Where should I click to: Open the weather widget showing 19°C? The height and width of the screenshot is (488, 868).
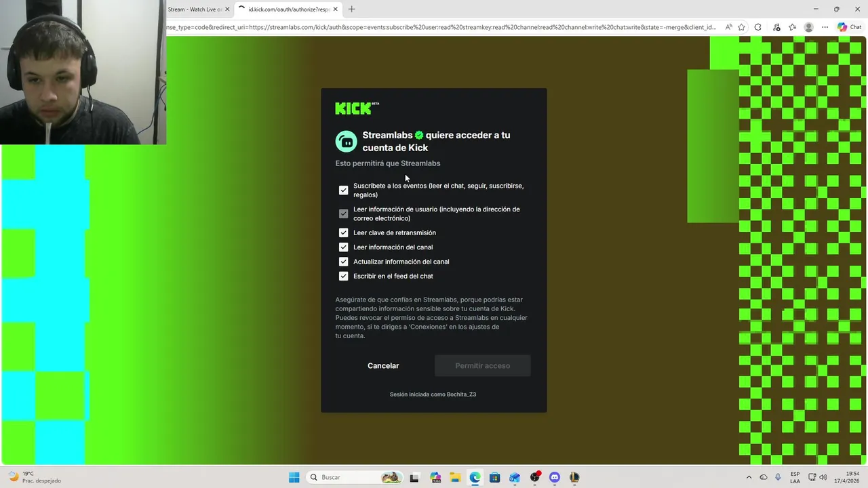34,477
